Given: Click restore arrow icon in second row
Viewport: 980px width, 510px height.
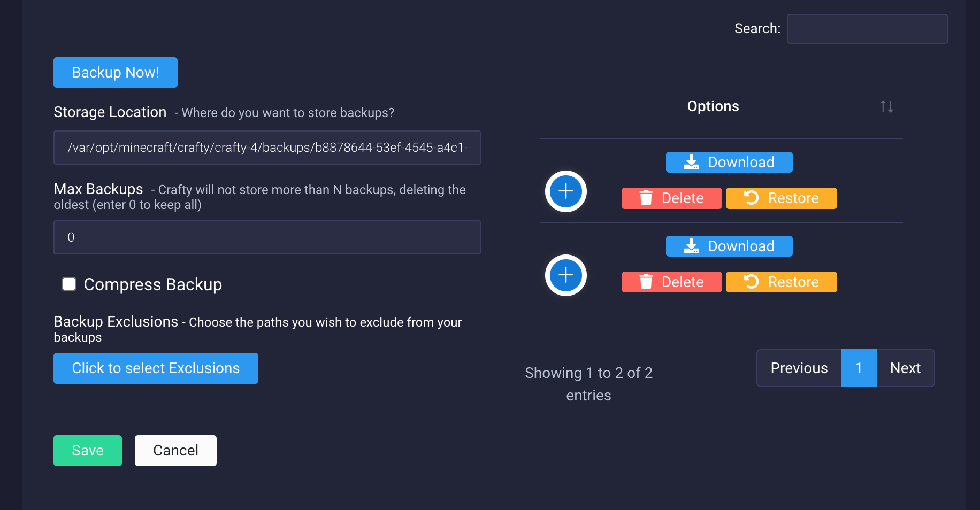Looking at the screenshot, I should click(x=752, y=282).
